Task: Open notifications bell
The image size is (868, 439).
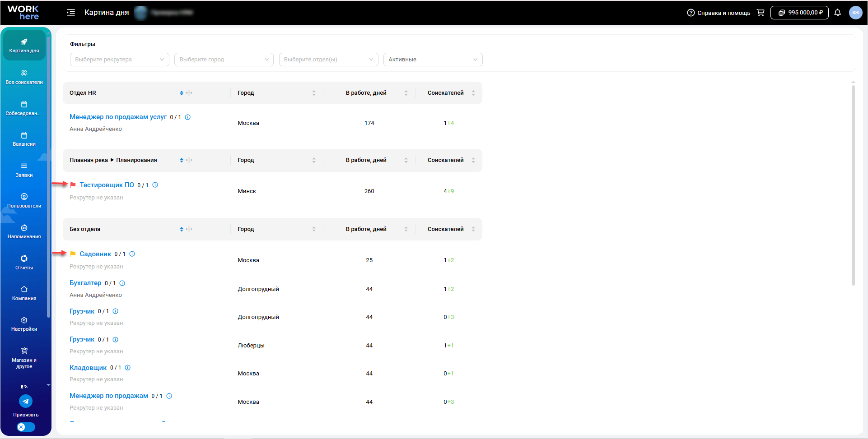Action: click(x=837, y=13)
